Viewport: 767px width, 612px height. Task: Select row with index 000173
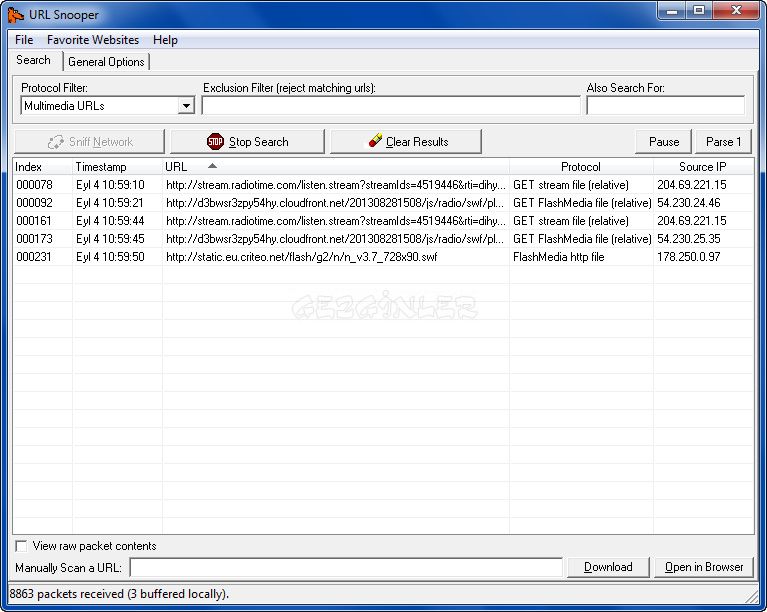click(383, 239)
